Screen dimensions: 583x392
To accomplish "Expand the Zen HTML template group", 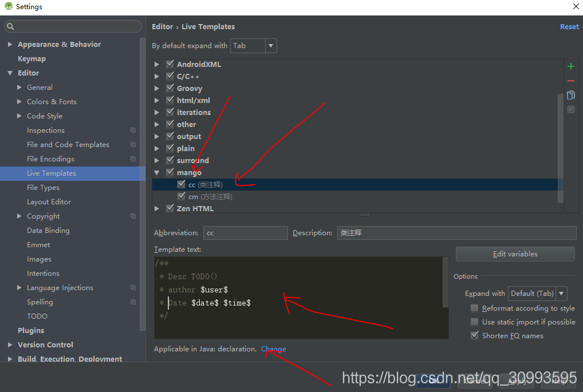I will [157, 208].
